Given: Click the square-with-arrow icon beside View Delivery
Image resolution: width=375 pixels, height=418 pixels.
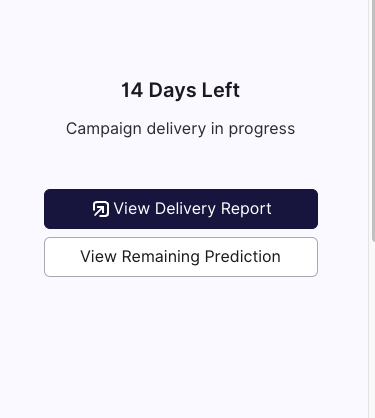Looking at the screenshot, I should coord(101,209).
